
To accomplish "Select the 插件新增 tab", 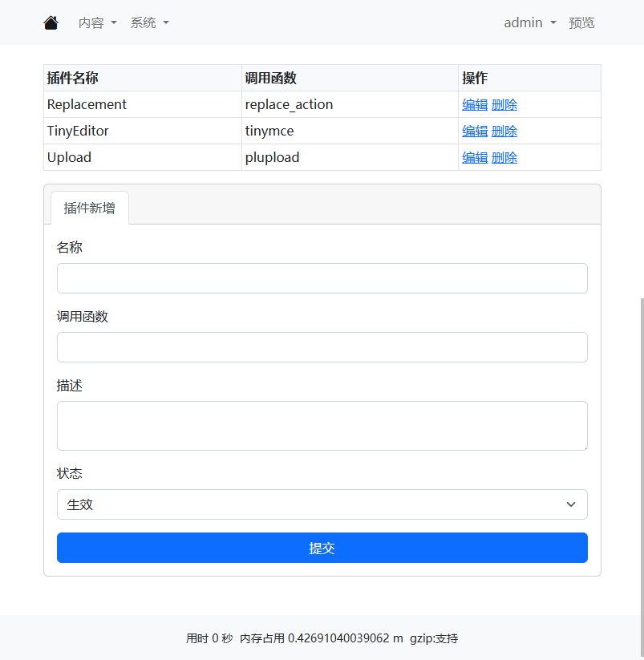I will tap(89, 208).
